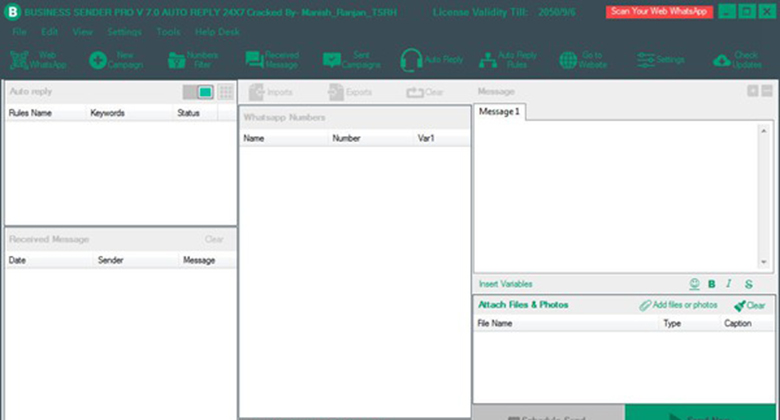
Task: Click Scan Your Web WhatsApp button
Action: click(659, 11)
